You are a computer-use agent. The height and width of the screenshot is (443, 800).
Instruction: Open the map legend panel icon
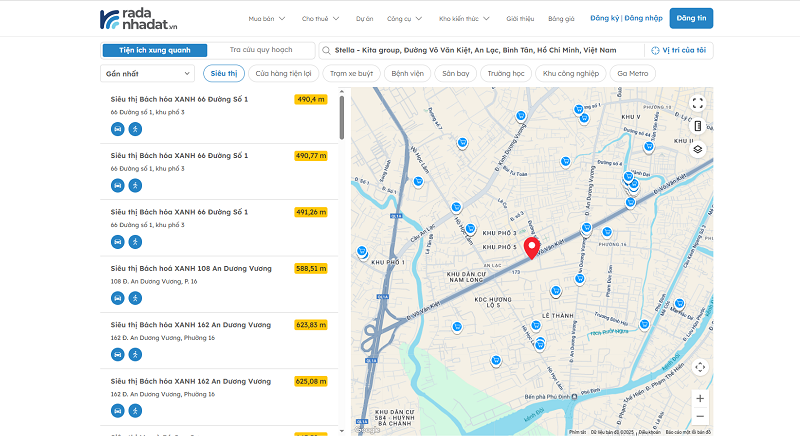(x=697, y=126)
